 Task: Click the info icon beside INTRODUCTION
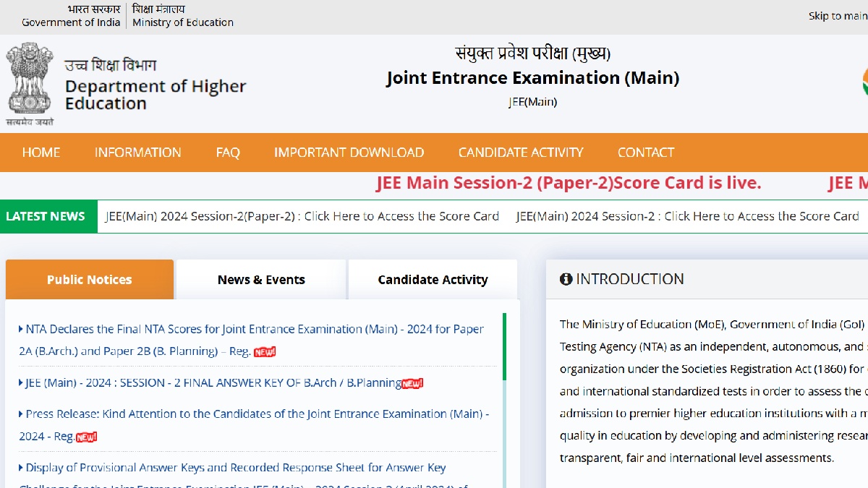click(566, 279)
